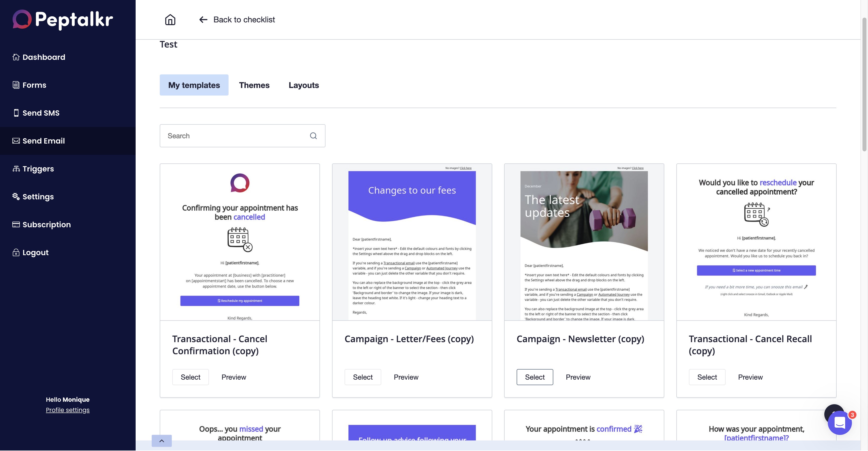Switch to the Themes tab
This screenshot has height=451, width=868.
[254, 85]
